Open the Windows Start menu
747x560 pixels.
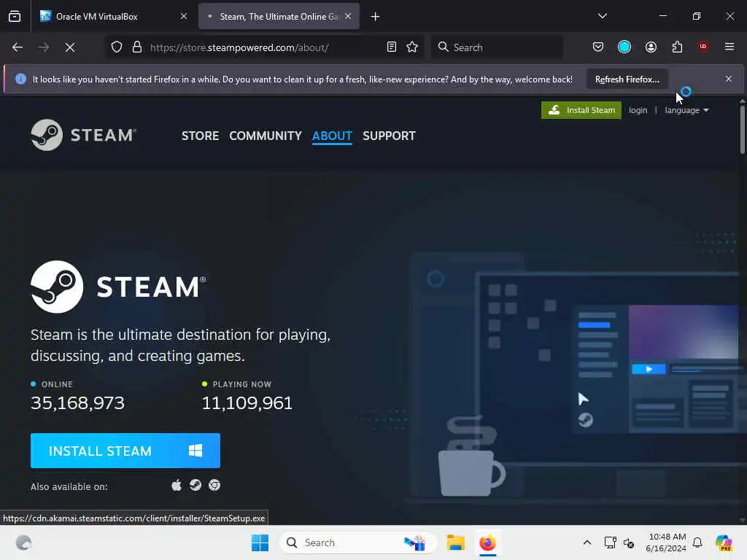(x=260, y=542)
